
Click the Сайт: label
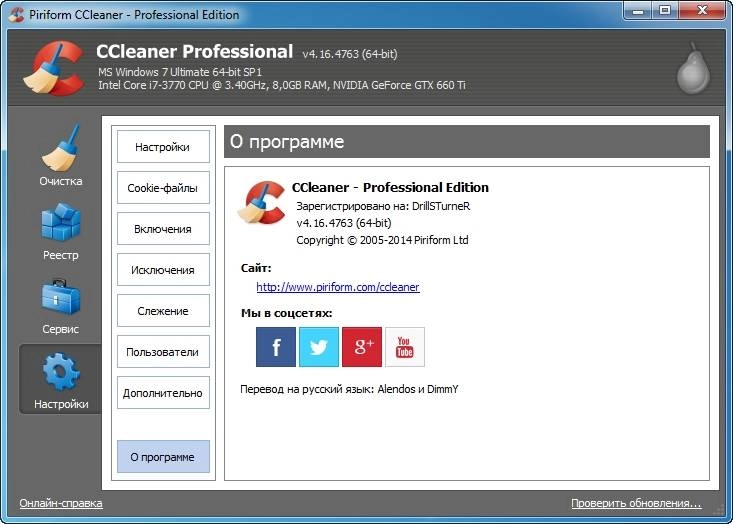[x=256, y=268]
